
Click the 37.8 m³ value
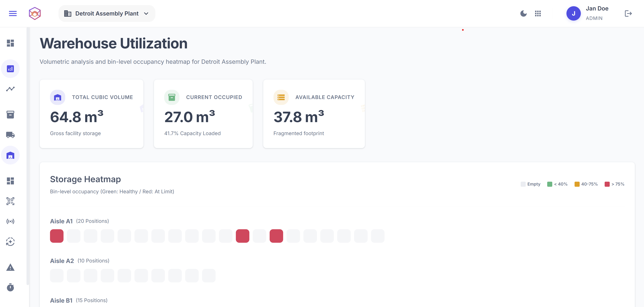[x=299, y=117]
